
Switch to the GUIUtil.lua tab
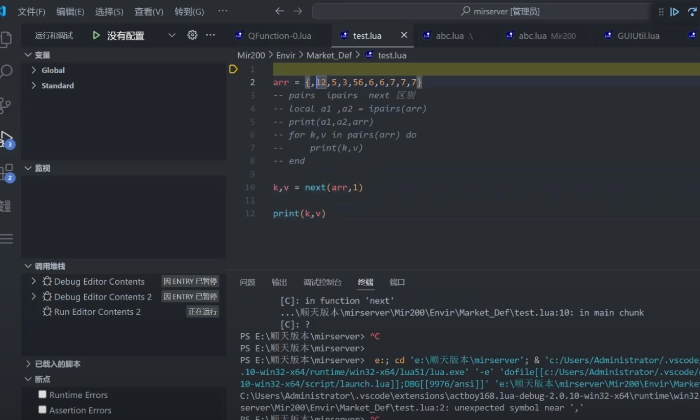tap(638, 35)
